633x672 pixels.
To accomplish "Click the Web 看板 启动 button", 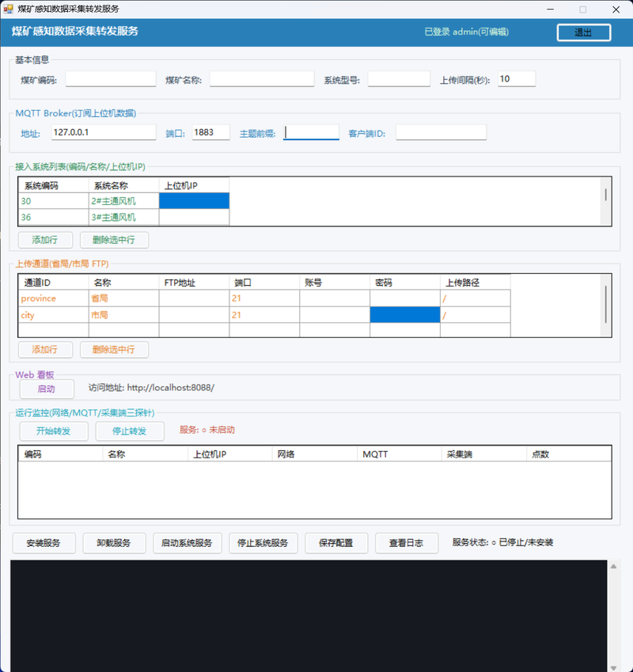I will pyautogui.click(x=47, y=389).
